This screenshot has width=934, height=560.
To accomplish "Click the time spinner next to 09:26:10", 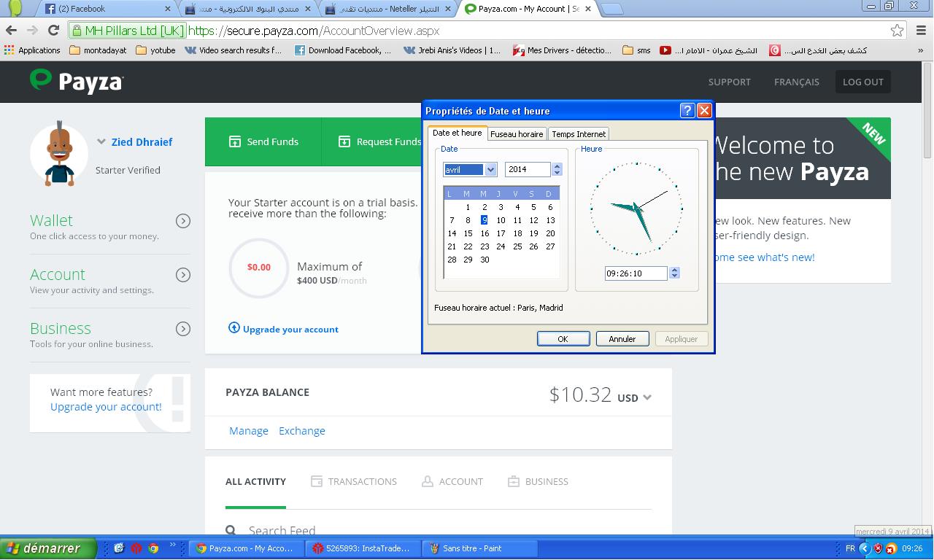I will point(674,273).
